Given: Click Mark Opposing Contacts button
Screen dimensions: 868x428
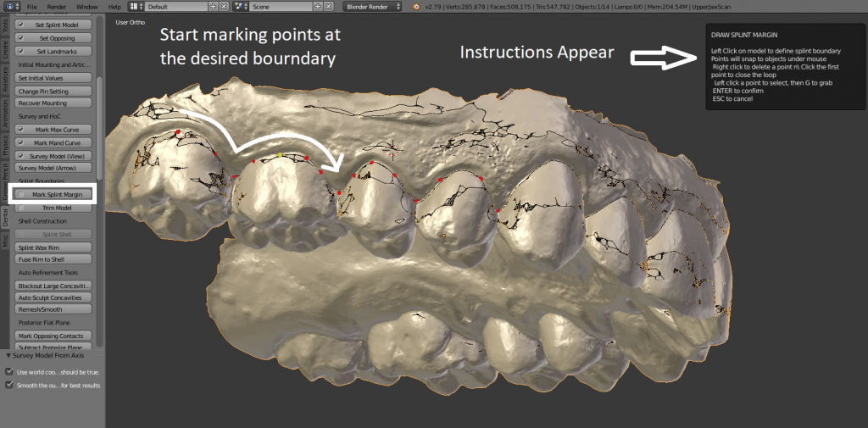Looking at the screenshot, I should pyautogui.click(x=53, y=336).
